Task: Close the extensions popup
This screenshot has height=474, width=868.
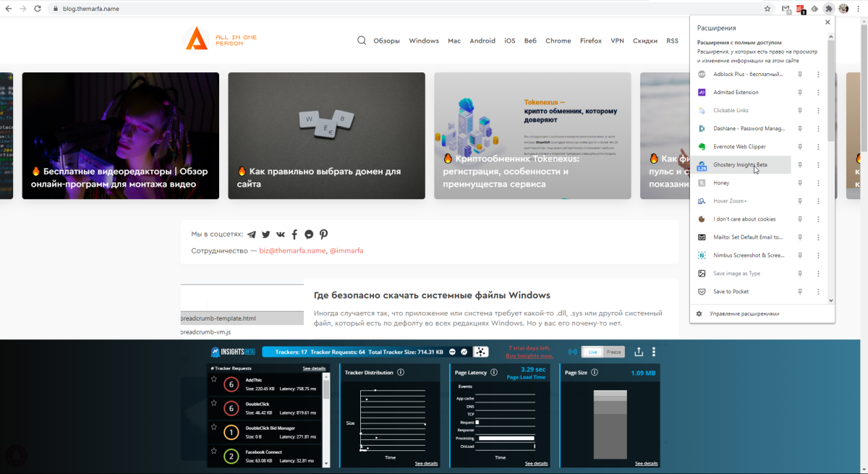Action: pyautogui.click(x=827, y=22)
